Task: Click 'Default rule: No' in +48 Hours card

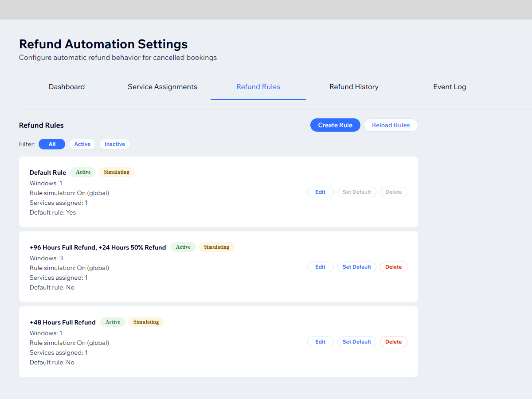Action: tap(52, 362)
